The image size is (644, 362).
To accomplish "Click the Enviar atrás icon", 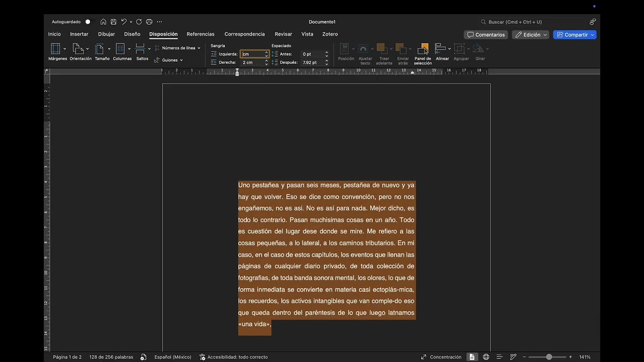I will coord(400,48).
